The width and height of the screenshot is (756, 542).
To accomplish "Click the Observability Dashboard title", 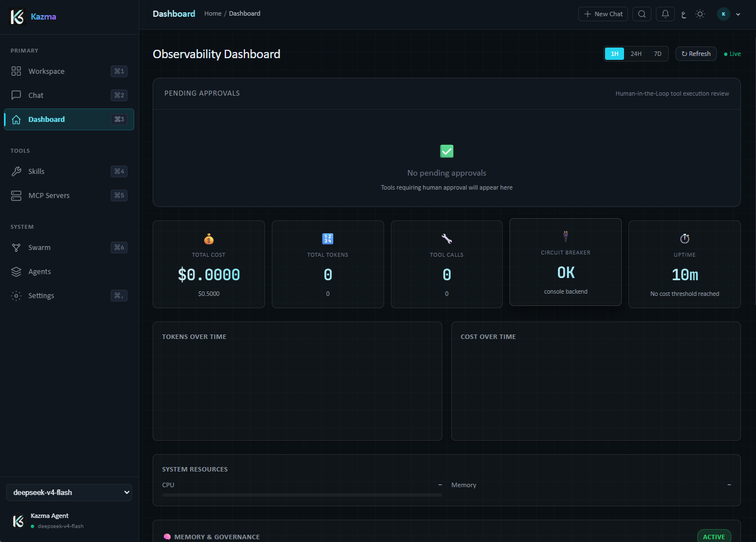I will [216, 54].
